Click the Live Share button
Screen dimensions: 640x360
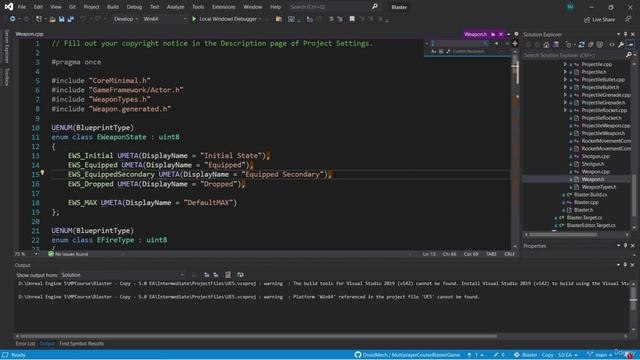[x=599, y=20]
